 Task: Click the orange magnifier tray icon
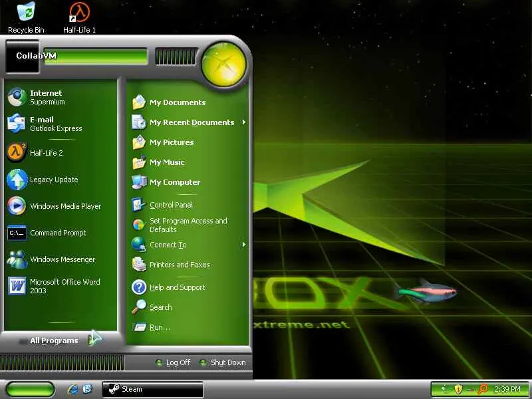[482, 389]
